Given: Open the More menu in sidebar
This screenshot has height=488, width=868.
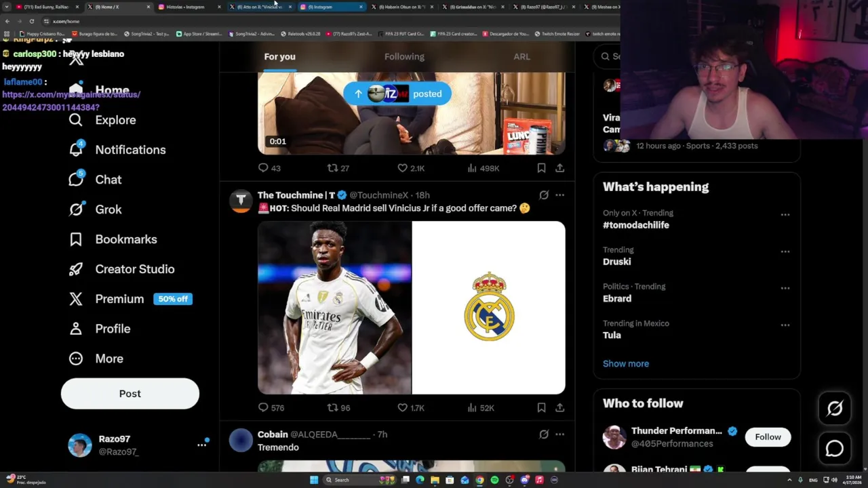Looking at the screenshot, I should coord(96,359).
